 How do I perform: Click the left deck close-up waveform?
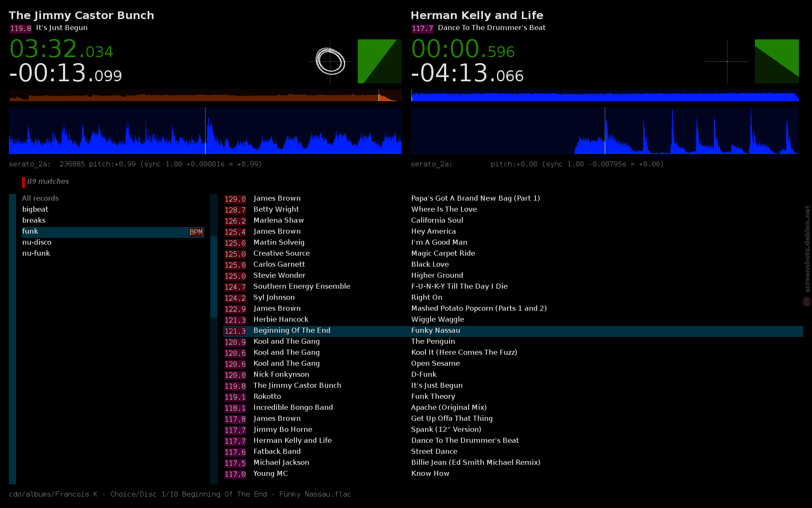(205, 130)
